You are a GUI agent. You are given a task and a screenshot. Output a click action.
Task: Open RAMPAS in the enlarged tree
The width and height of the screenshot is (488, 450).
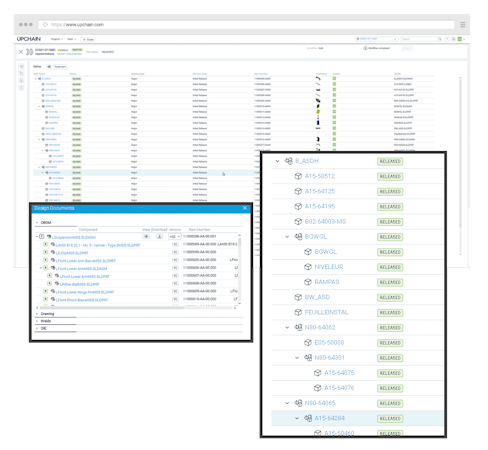[x=327, y=282]
